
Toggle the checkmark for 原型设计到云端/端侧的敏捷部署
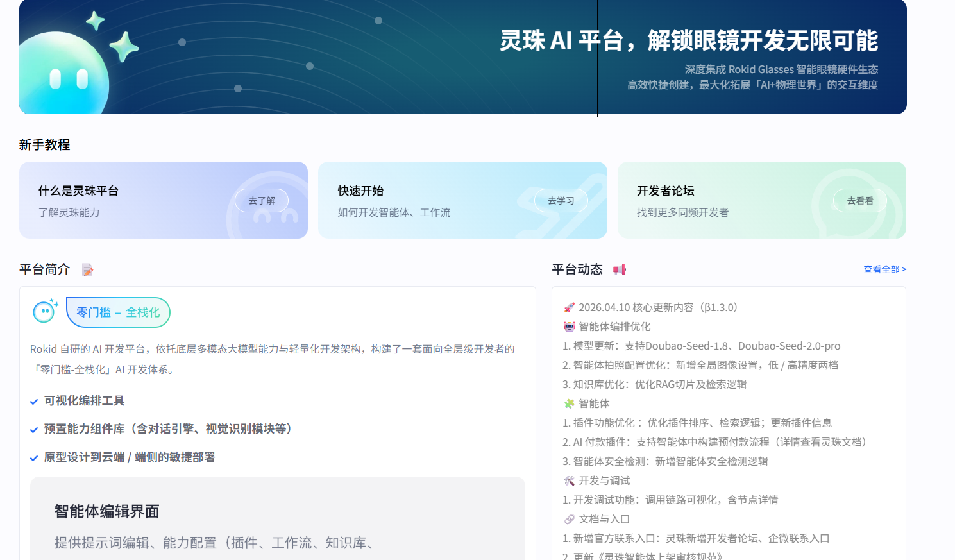[34, 458]
